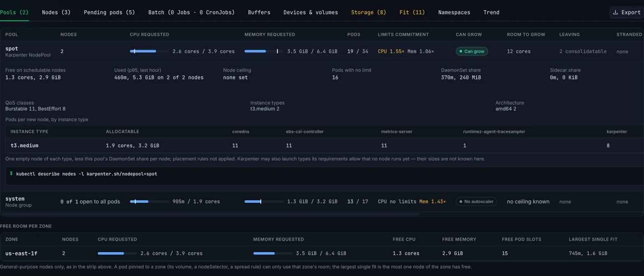Click the '460m, 5.3 GiB on 2 of 2 nodes' value
Image resolution: width=644 pixels, height=276 pixels.
(159, 77)
